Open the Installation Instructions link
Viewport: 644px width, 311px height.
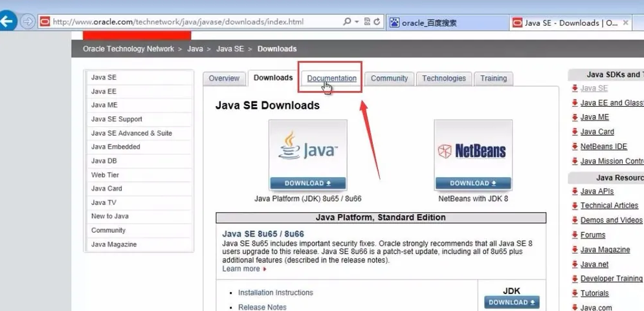275,293
